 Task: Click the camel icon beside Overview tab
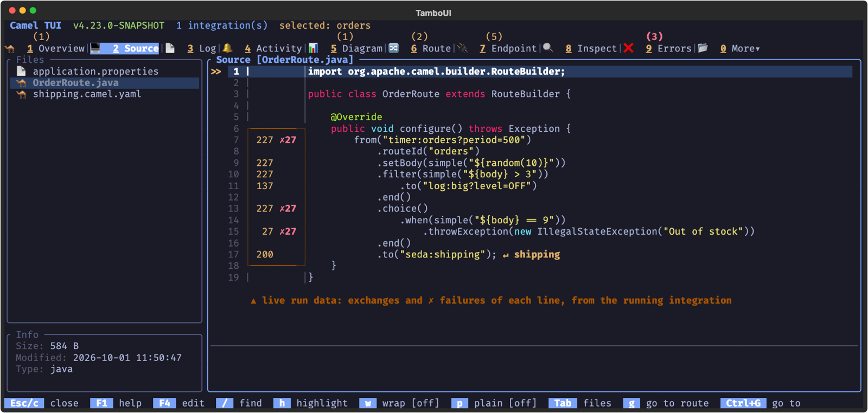coord(10,49)
